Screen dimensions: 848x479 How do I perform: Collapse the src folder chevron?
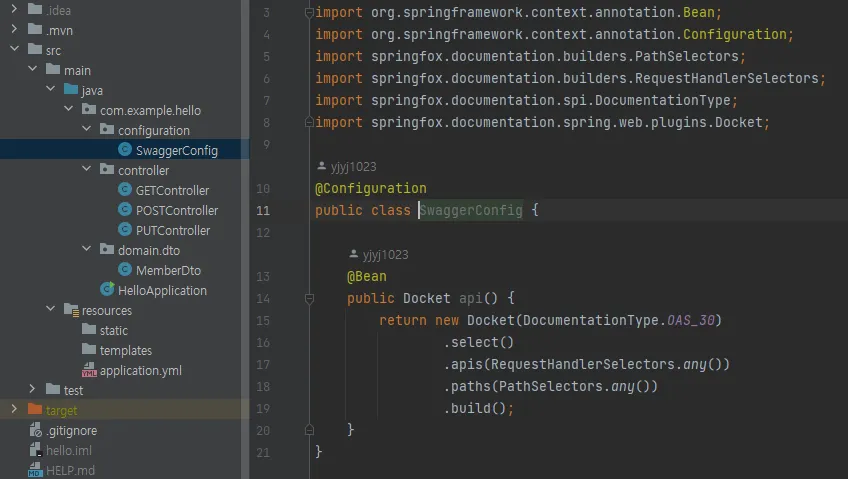tap(14, 49)
